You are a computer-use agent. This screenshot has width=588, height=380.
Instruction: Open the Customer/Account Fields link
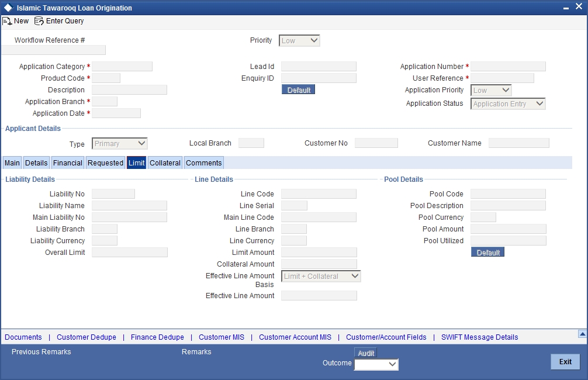pos(386,337)
